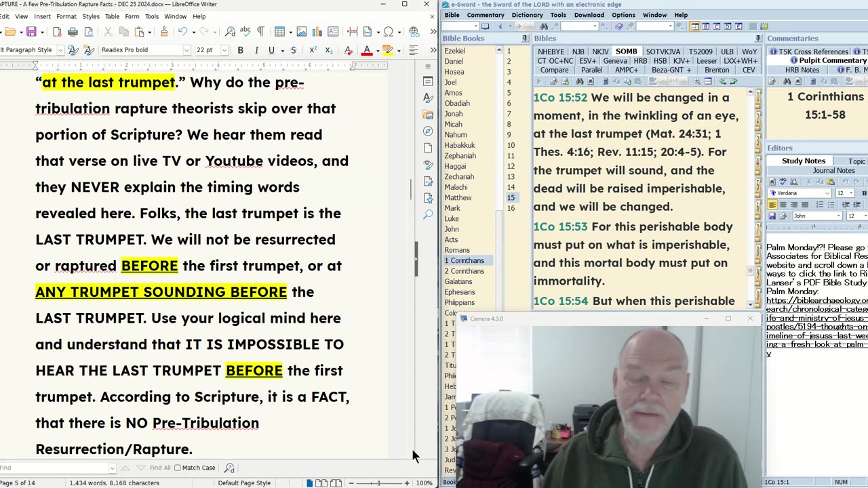Toggle Superscript in Writer
Image resolution: width=868 pixels, height=488 pixels.
(313, 50)
